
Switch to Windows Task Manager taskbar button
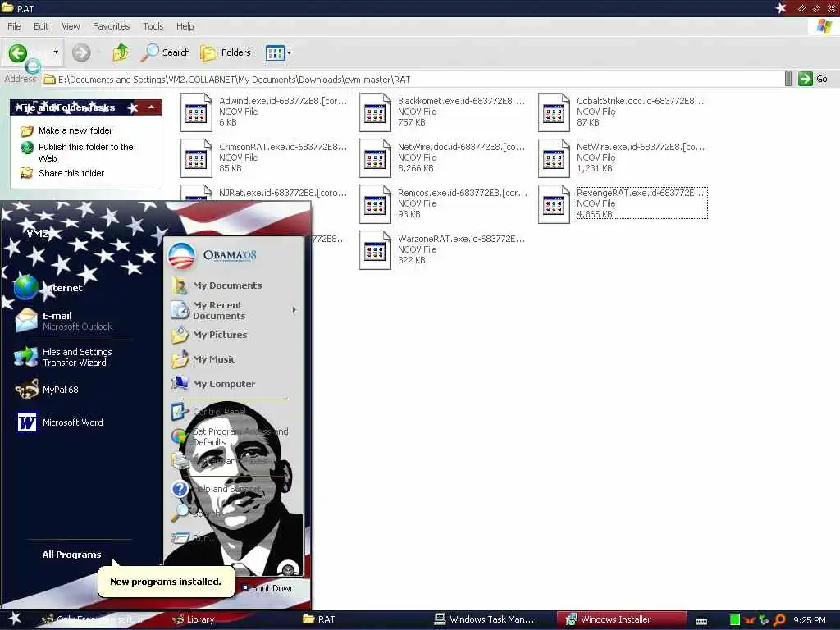point(485,619)
